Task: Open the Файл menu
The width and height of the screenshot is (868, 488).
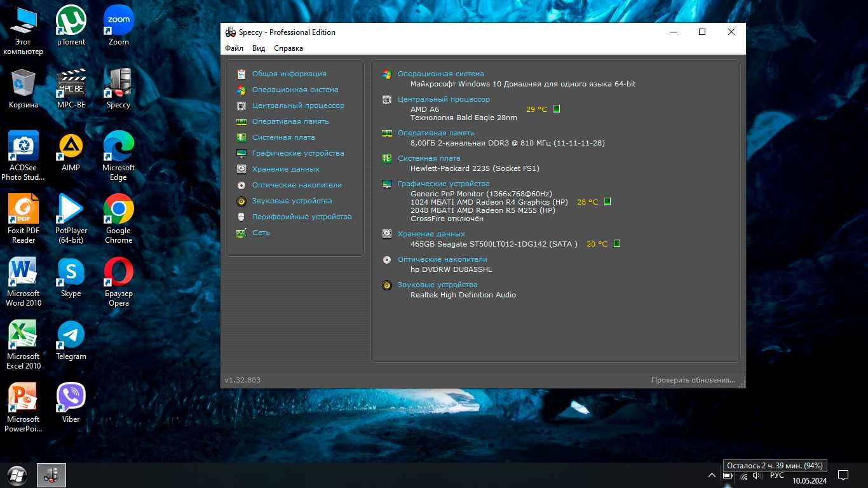Action: pyautogui.click(x=234, y=48)
